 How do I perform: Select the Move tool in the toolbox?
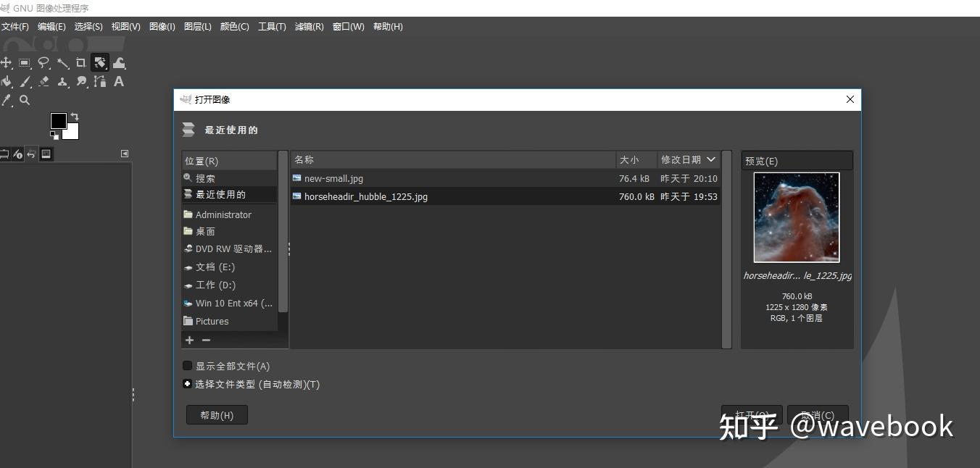pyautogui.click(x=7, y=62)
